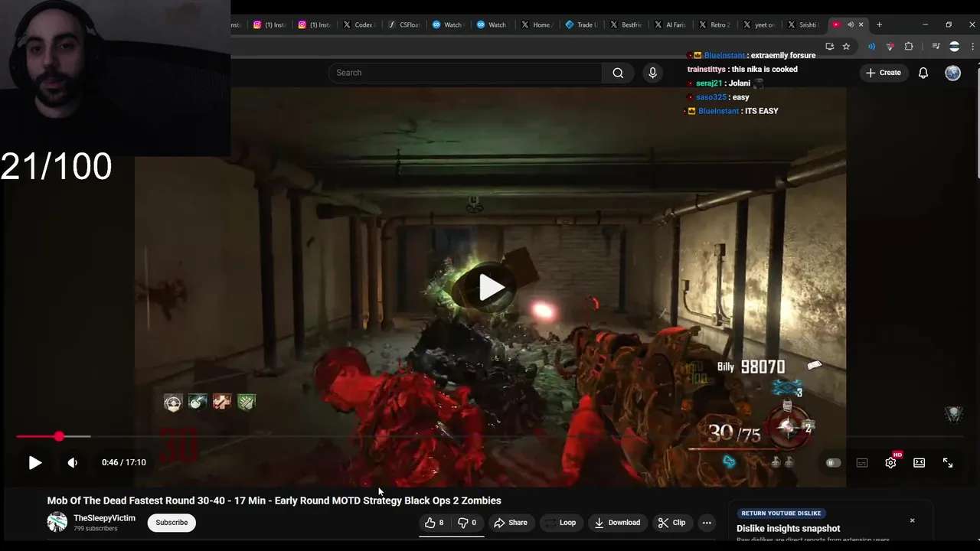Mute the tab via its audio icon
980x551 pixels.
coord(850,24)
